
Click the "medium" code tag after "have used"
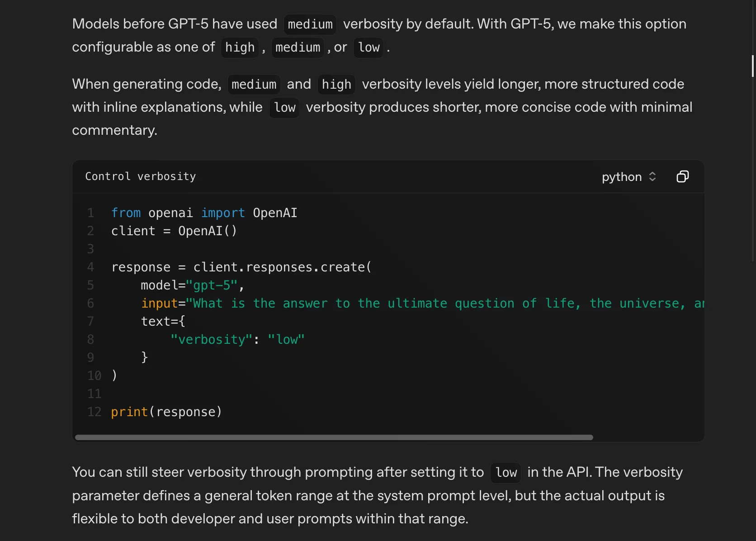coord(310,24)
